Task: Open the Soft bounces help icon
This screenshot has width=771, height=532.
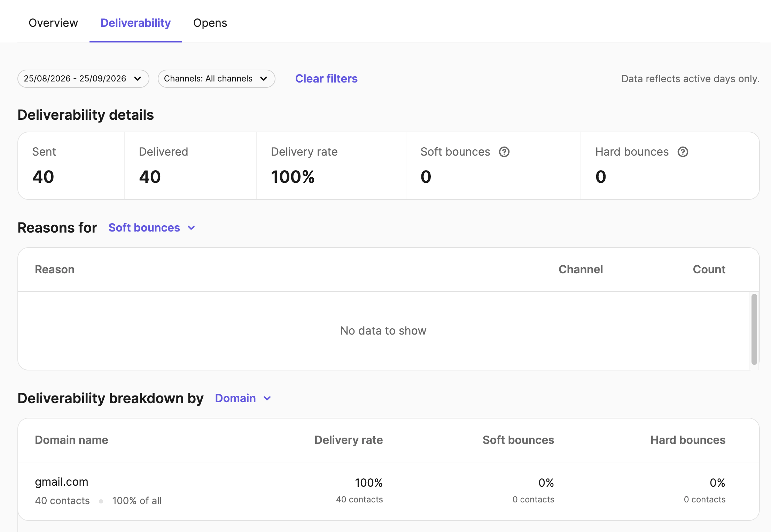Action: [x=504, y=152]
